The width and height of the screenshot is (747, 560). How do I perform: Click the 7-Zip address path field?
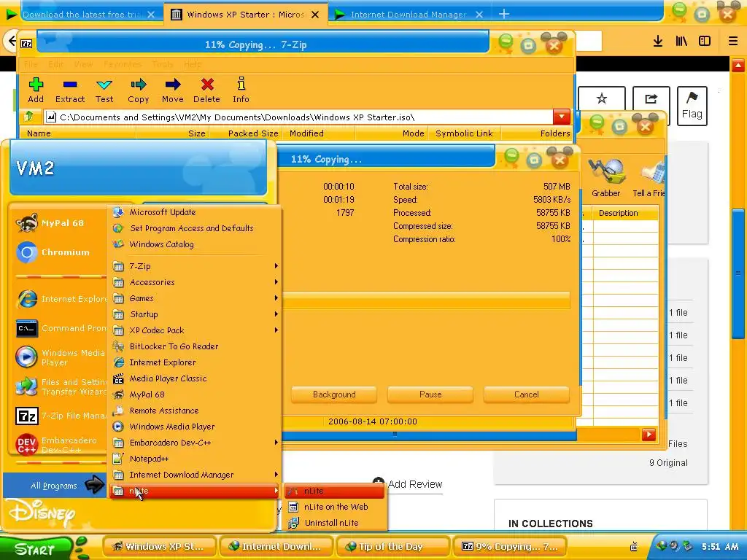[x=298, y=117]
